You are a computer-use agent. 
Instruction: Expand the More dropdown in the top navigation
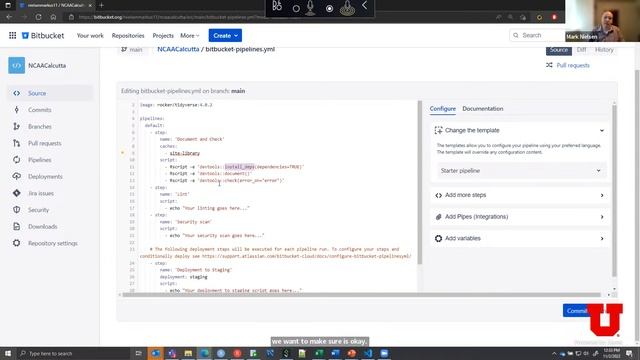(190, 36)
